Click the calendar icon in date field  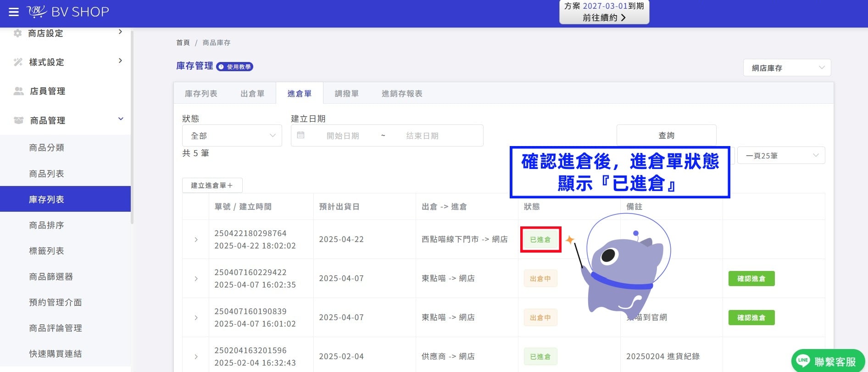click(301, 135)
